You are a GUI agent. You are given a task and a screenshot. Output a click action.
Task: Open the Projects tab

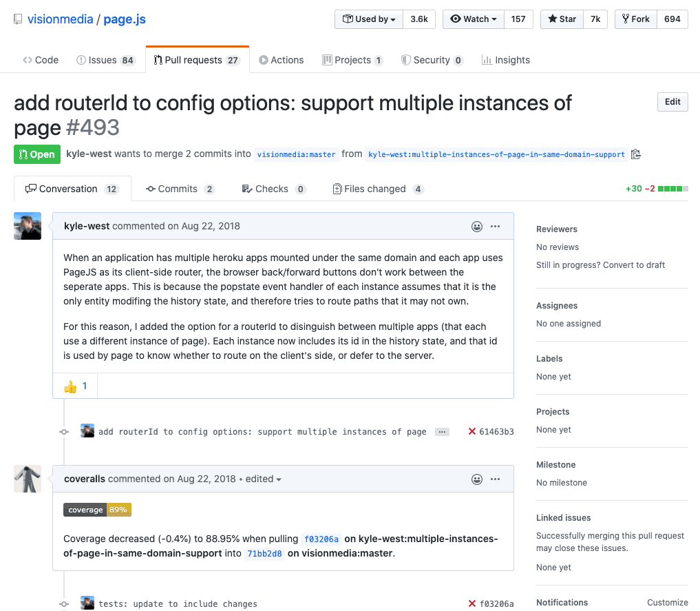point(352,60)
